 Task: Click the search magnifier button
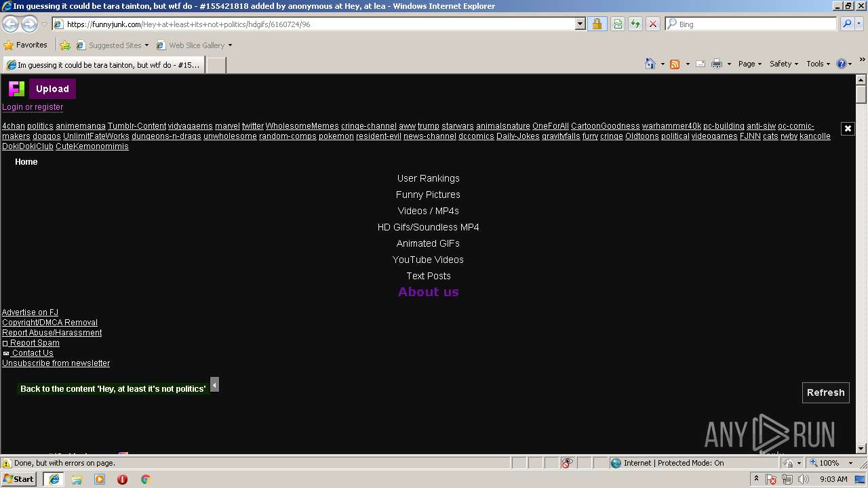pos(847,24)
